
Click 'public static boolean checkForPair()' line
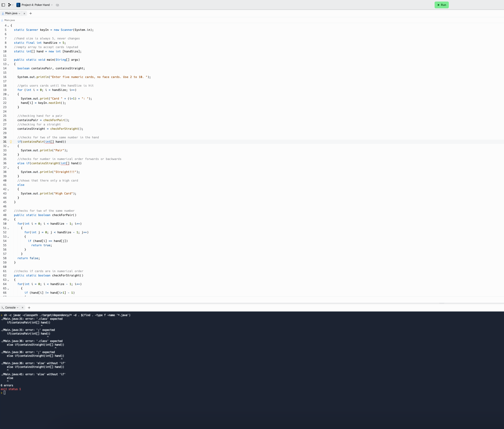click(x=45, y=215)
